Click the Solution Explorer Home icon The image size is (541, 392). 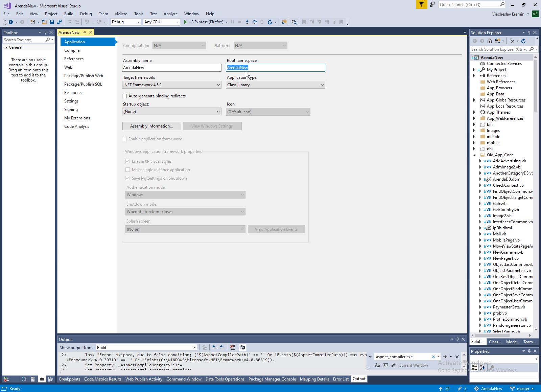[x=490, y=41]
